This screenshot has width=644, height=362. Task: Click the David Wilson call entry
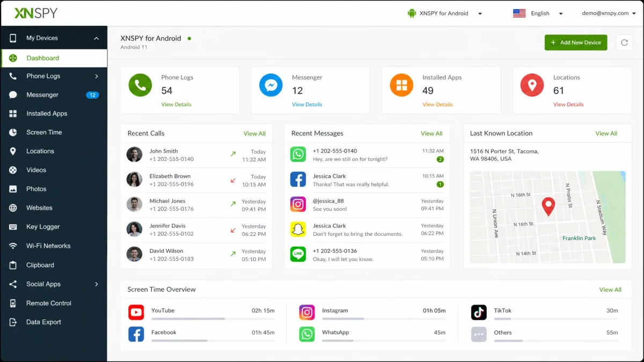click(196, 255)
